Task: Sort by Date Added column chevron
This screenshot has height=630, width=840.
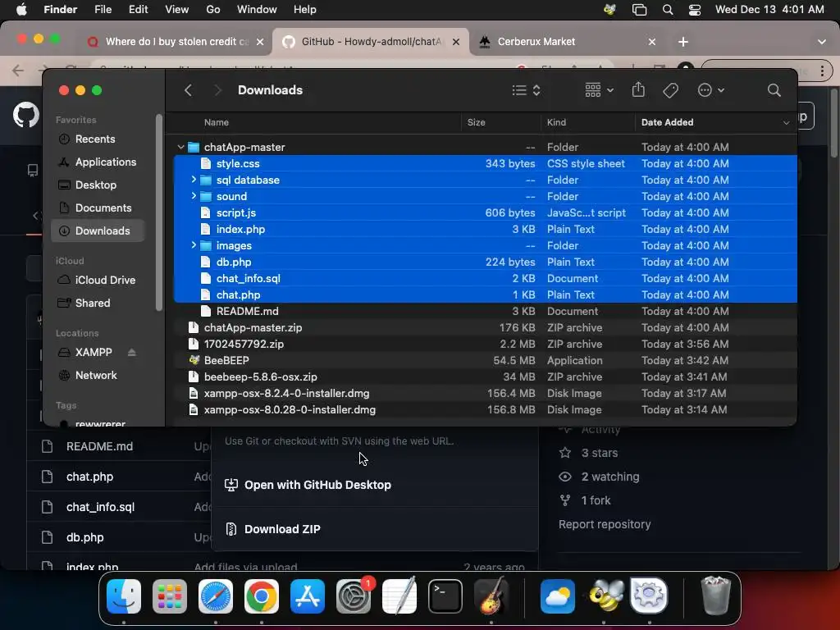Action: tap(786, 123)
